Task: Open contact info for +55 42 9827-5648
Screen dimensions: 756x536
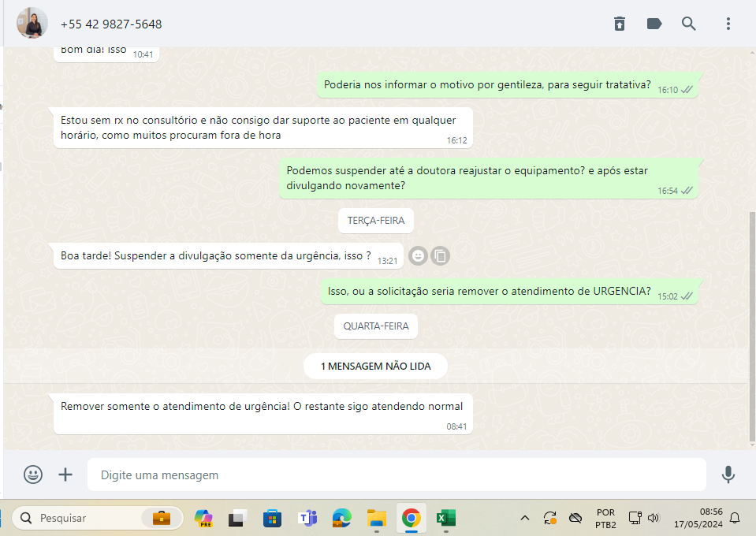Action: coord(111,24)
